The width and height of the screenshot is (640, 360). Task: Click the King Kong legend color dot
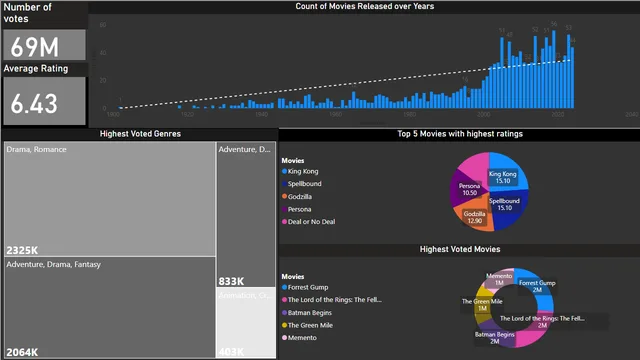point(284,171)
